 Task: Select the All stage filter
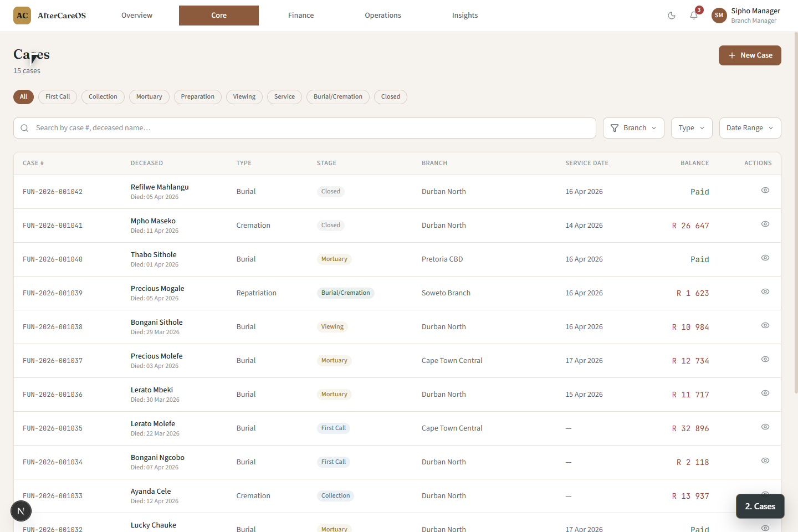click(x=23, y=96)
